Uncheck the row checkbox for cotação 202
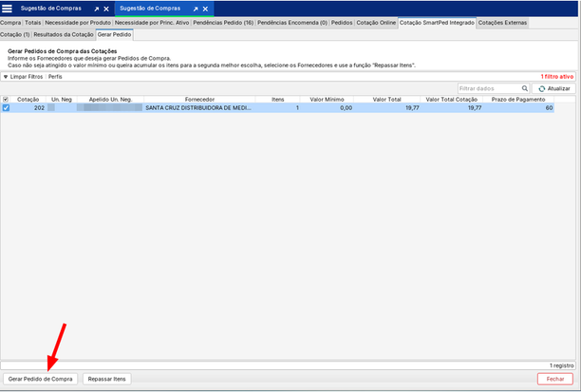This screenshot has height=392, width=581. (x=6, y=108)
